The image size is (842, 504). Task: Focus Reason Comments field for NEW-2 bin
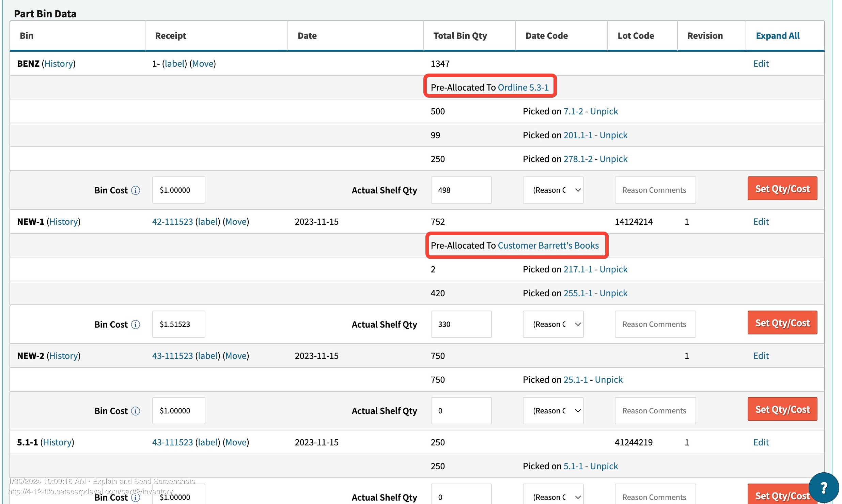coord(655,411)
